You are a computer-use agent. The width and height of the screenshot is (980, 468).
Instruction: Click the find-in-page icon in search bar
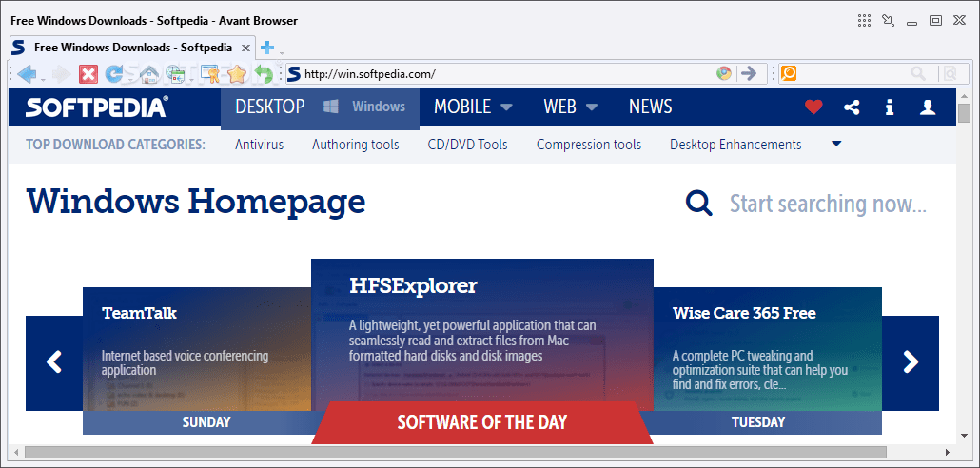pos(950,74)
